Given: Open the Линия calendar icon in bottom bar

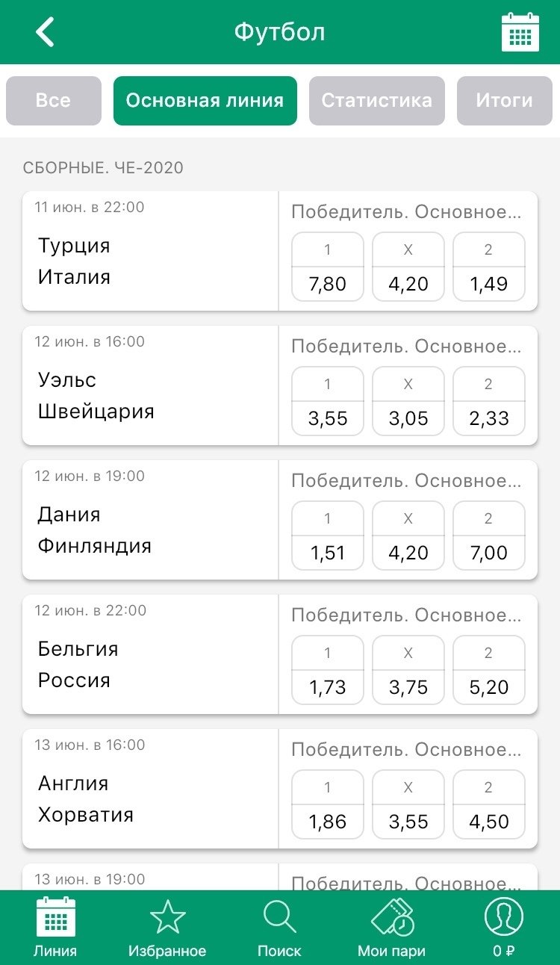Looking at the screenshot, I should [x=55, y=919].
